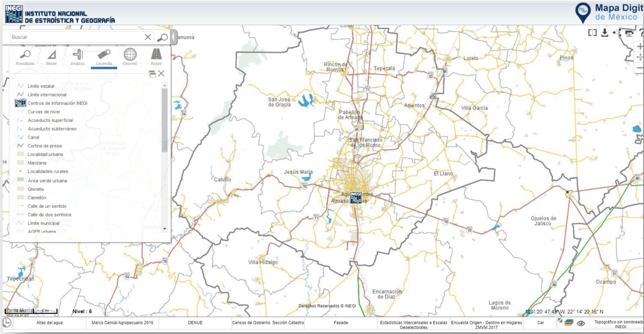Select the Fepade theme tab
644x334 pixels.
tap(341, 323)
